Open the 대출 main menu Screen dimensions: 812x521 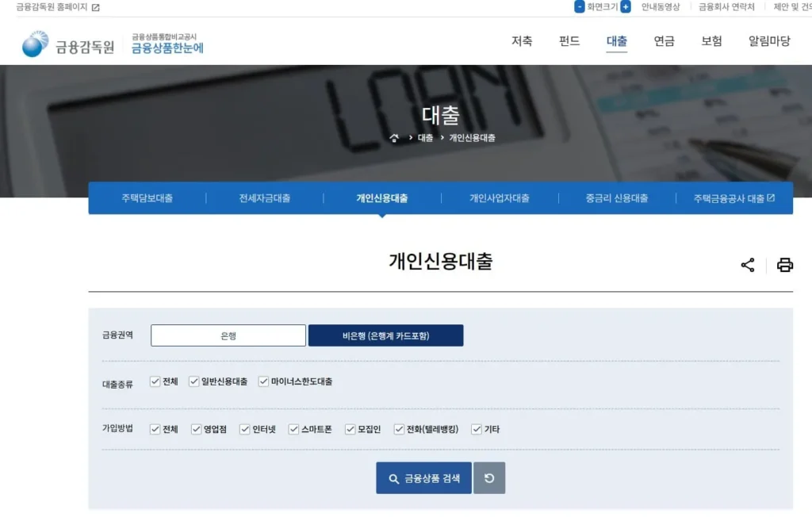click(x=616, y=41)
